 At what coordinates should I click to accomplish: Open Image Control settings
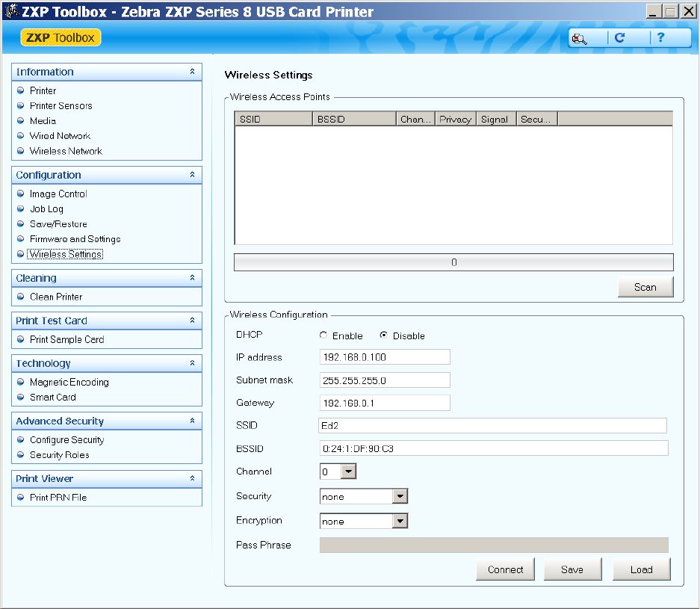tap(58, 194)
